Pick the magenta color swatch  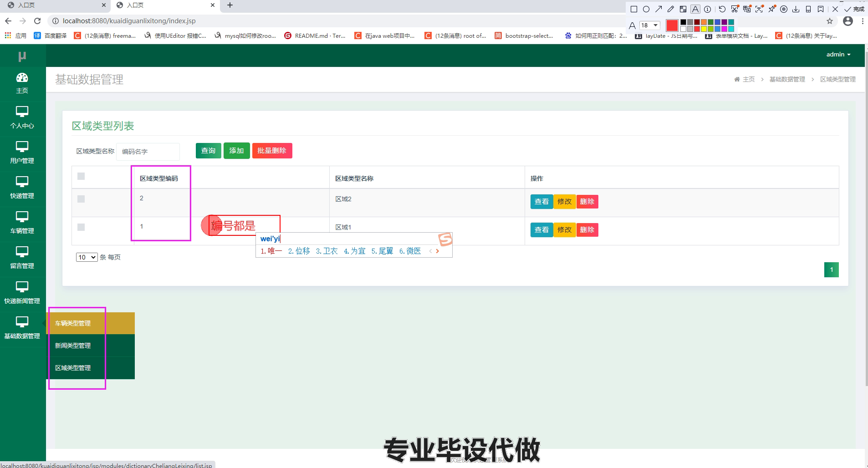pos(724,29)
